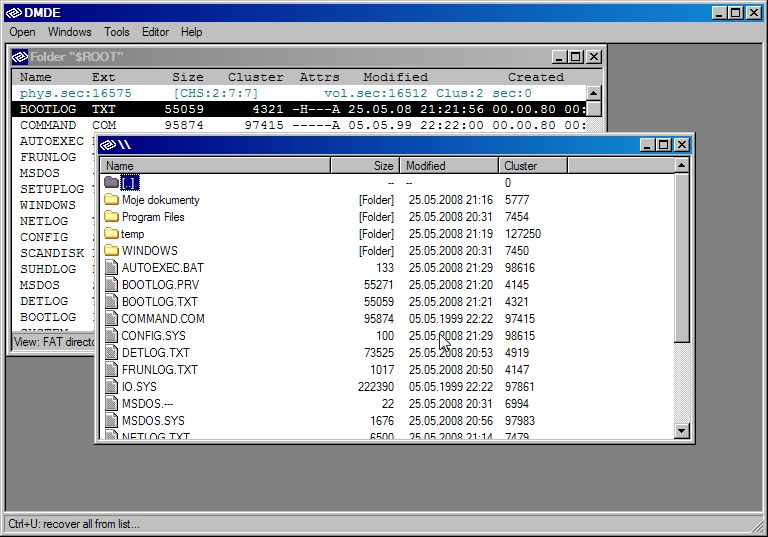Open the Open menu

22,32
